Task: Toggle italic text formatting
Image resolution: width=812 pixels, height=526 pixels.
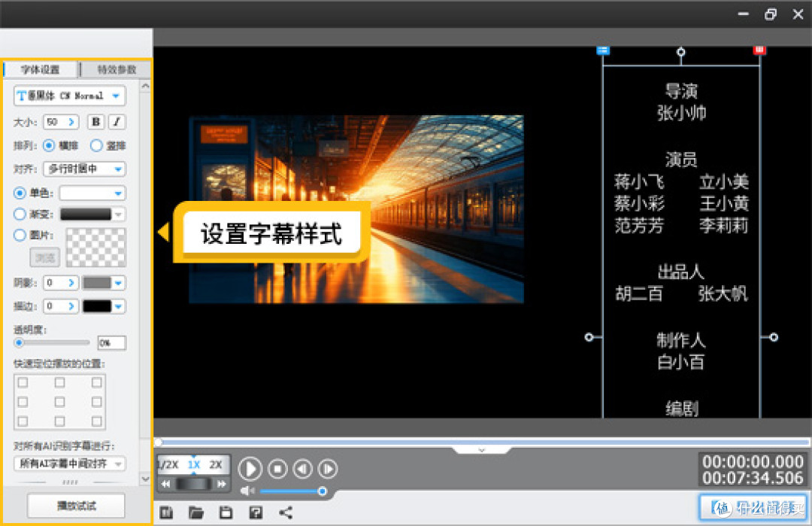Action: [x=117, y=122]
